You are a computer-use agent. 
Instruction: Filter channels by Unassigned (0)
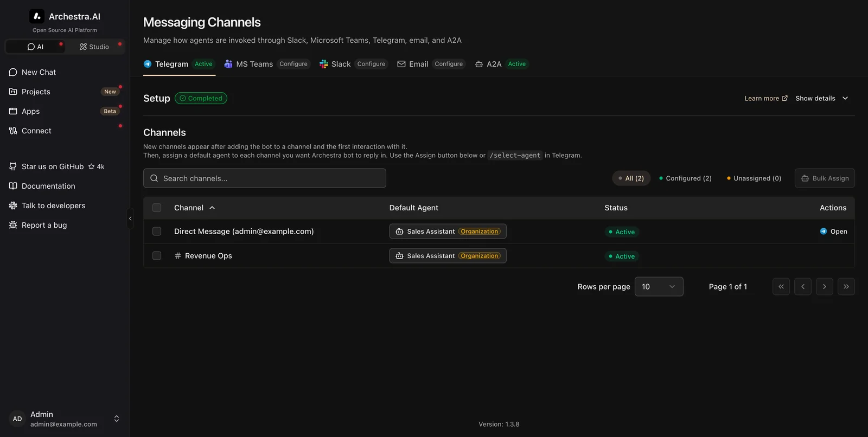[x=754, y=178]
